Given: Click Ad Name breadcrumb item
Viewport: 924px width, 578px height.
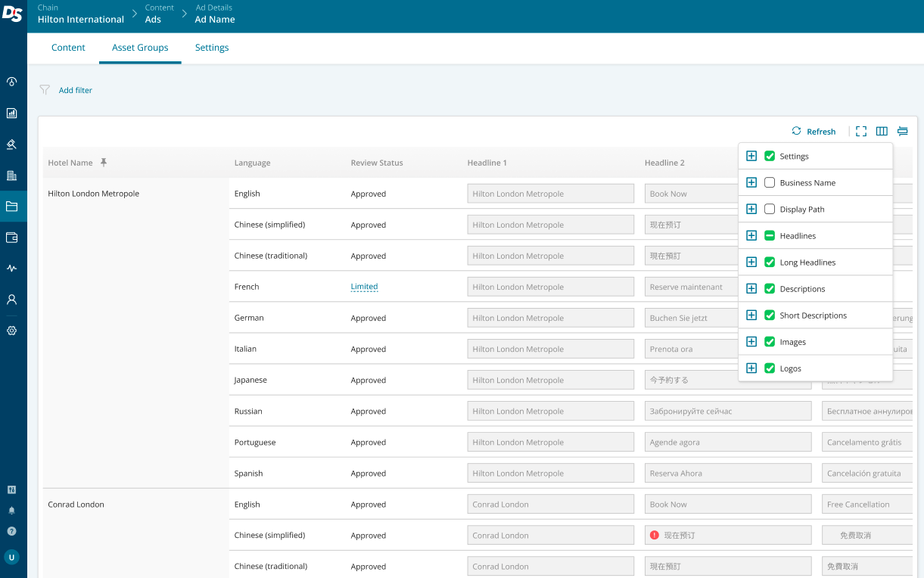Looking at the screenshot, I should (x=215, y=20).
